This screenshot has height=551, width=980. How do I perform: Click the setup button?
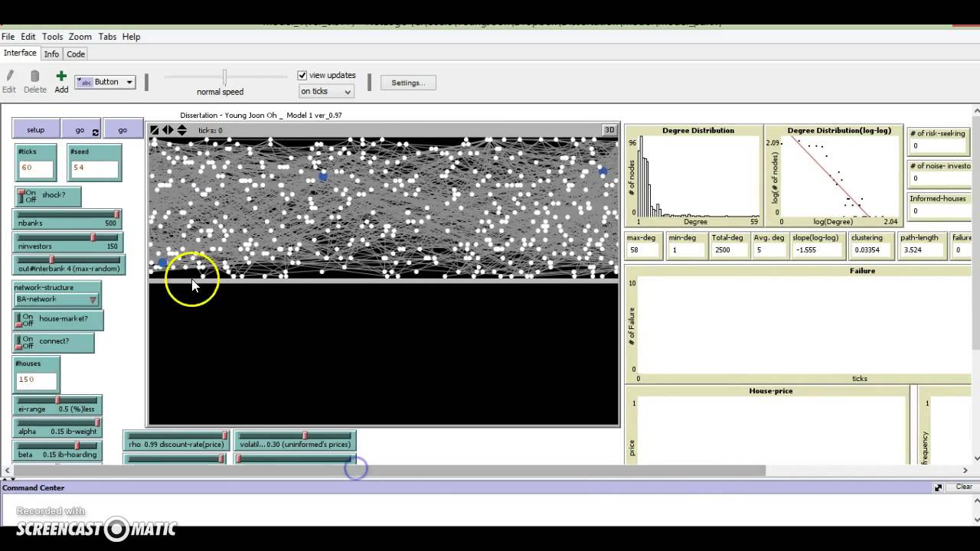click(x=35, y=130)
